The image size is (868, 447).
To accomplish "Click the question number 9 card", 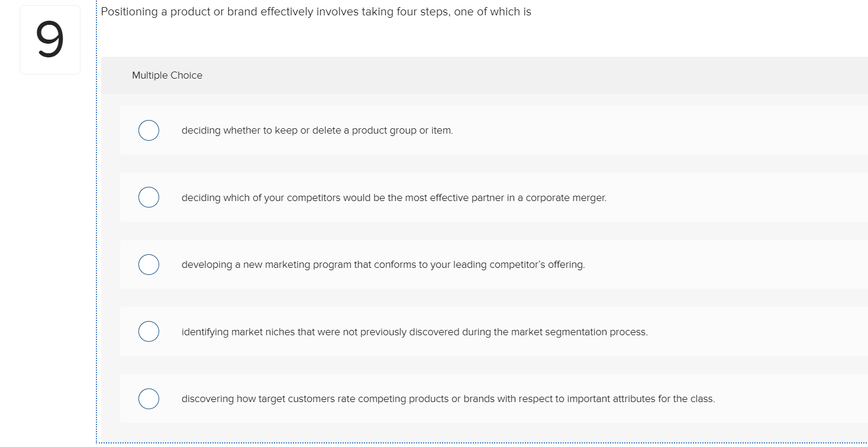I will pyautogui.click(x=50, y=39).
